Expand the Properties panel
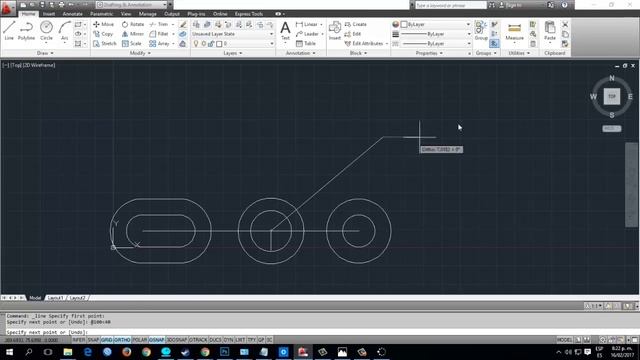This screenshot has width=640, height=360. [429, 53]
